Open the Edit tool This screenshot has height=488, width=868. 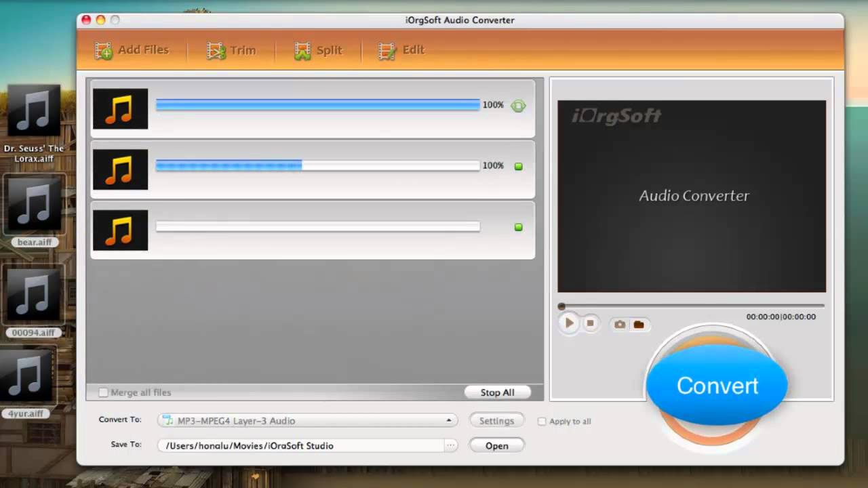(401, 50)
